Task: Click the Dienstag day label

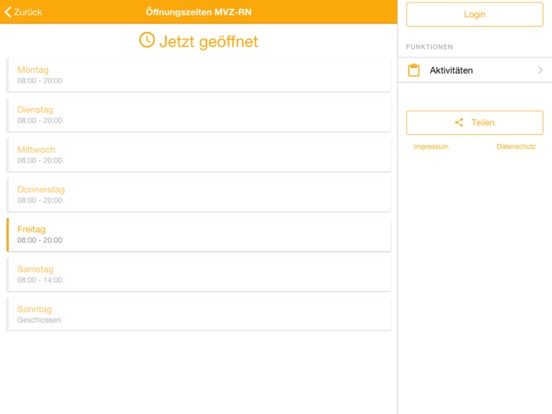Action: point(35,109)
